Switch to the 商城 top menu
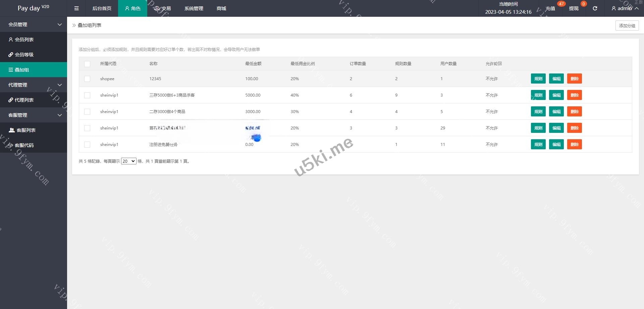 coord(221,8)
